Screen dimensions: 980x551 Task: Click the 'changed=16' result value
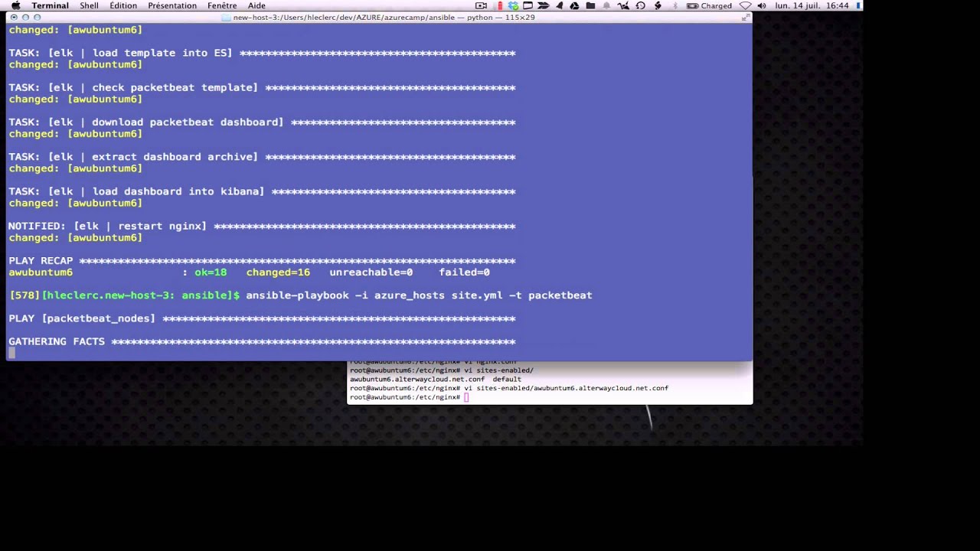coord(278,272)
